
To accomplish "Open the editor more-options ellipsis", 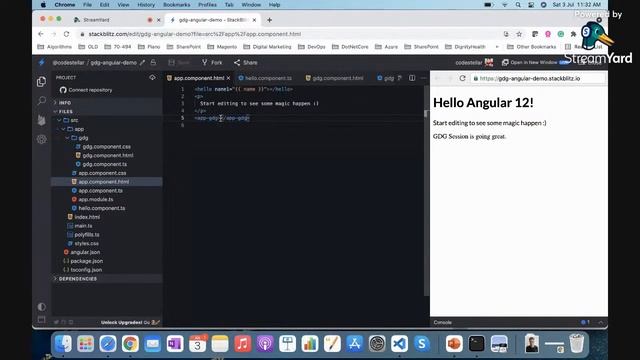I will point(423,78).
